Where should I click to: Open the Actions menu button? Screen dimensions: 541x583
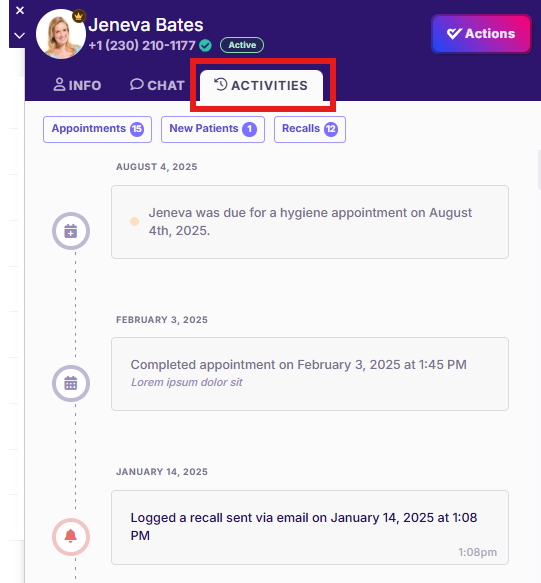481,34
